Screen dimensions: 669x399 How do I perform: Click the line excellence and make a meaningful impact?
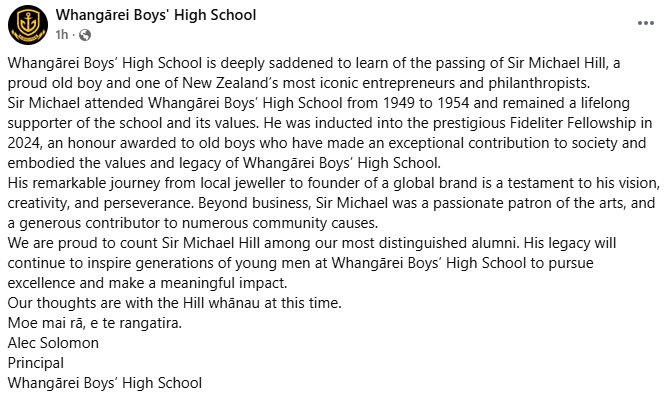tap(148, 283)
